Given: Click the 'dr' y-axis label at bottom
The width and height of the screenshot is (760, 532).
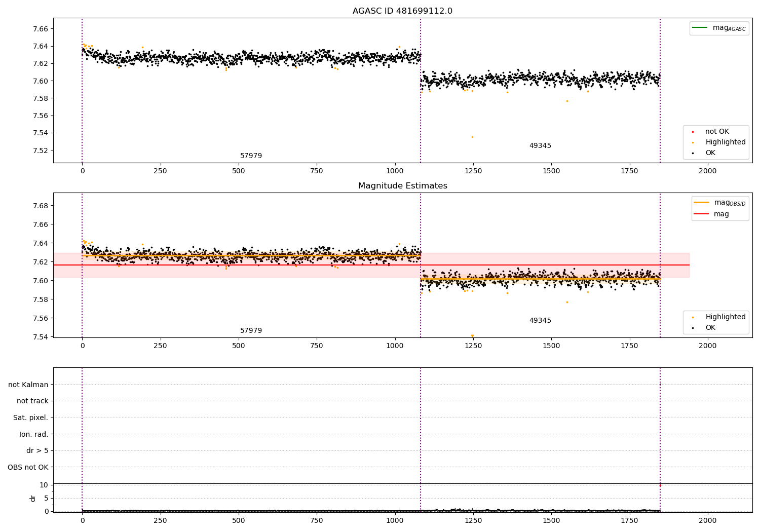Looking at the screenshot, I should (x=33, y=498).
